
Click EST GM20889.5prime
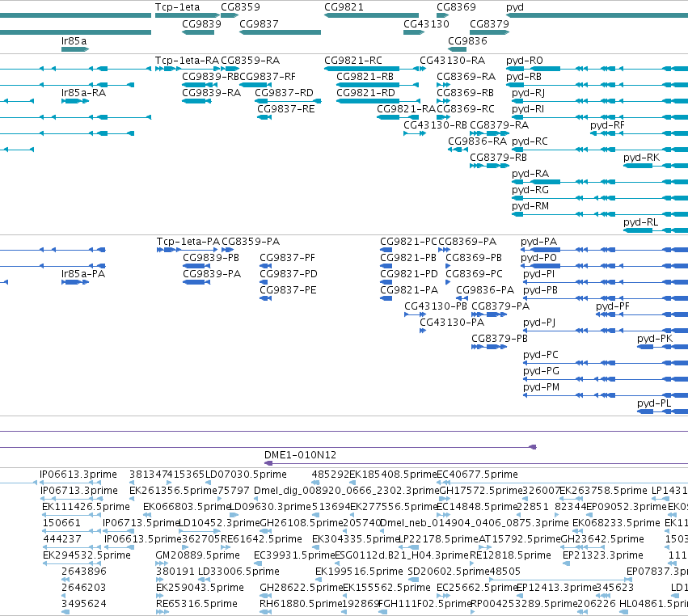(197, 555)
